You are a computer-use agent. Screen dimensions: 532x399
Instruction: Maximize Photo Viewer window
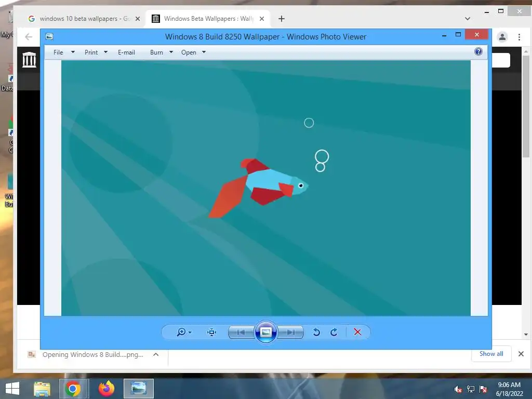[x=458, y=35]
